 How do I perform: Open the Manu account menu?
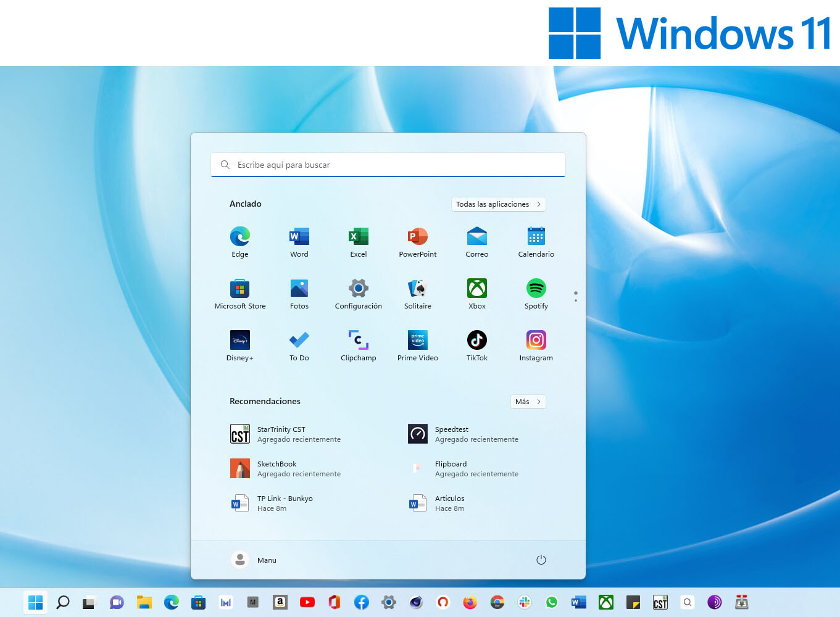[254, 560]
